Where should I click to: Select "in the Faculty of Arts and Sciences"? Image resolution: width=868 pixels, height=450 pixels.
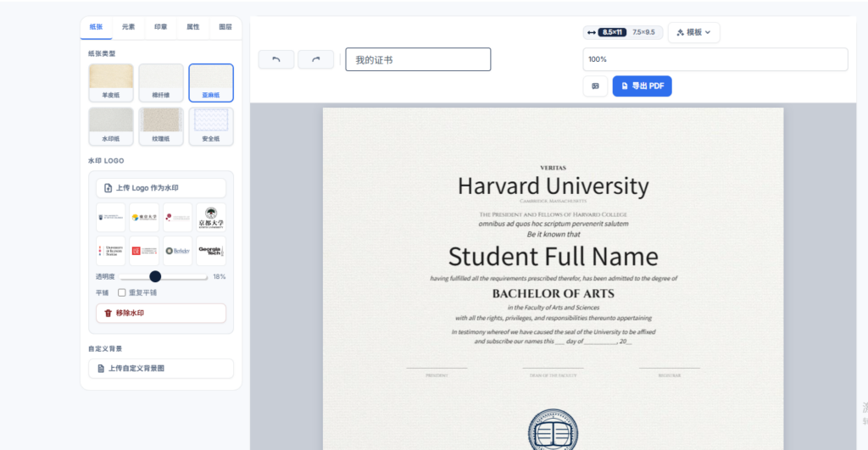(553, 308)
